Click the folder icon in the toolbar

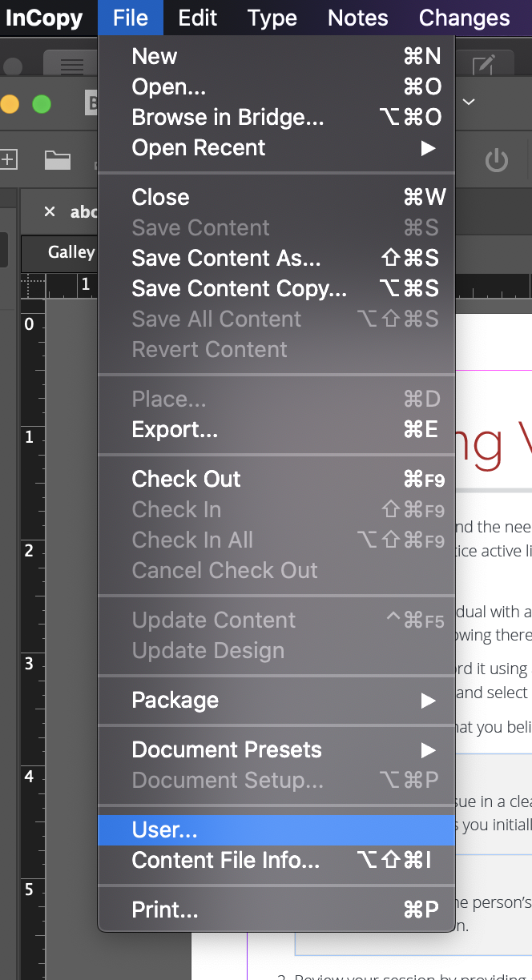[57, 159]
